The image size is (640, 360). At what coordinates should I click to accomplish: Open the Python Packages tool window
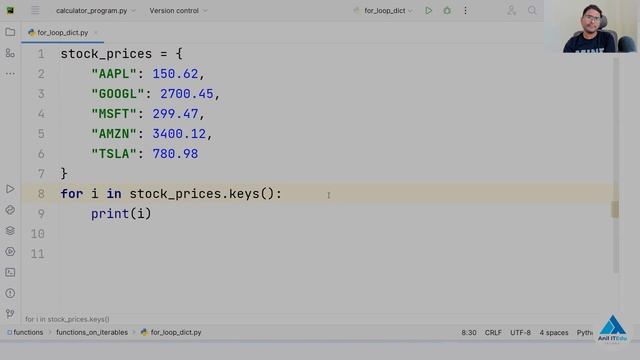10,210
